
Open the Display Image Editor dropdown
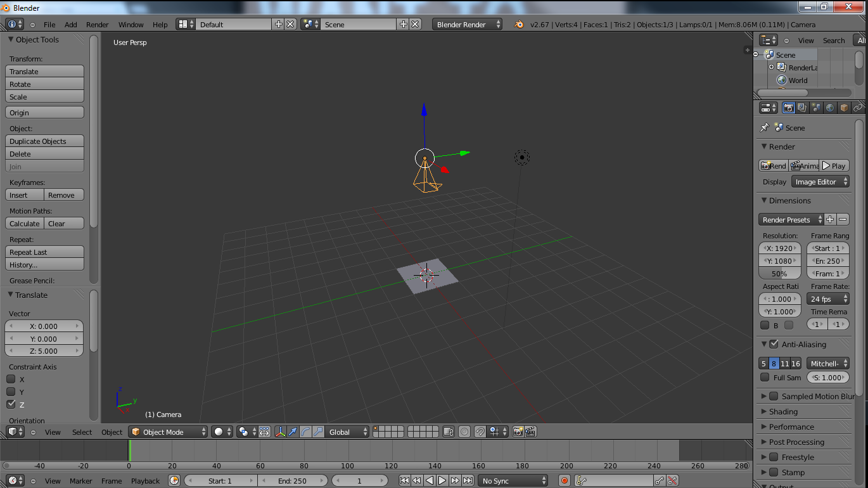pyautogui.click(x=820, y=182)
